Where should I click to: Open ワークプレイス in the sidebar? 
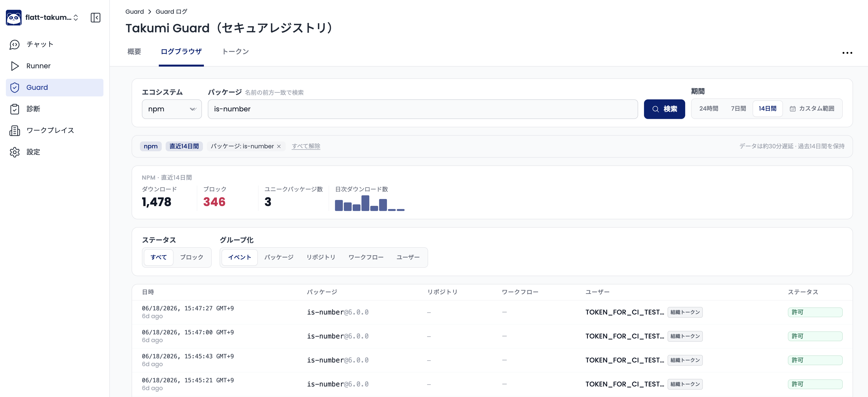tap(55, 130)
